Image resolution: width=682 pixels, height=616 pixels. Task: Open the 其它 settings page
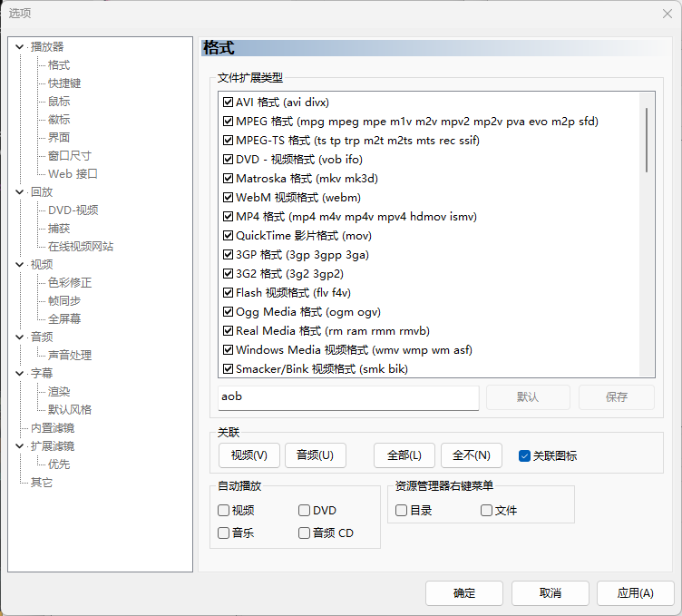[x=42, y=483]
